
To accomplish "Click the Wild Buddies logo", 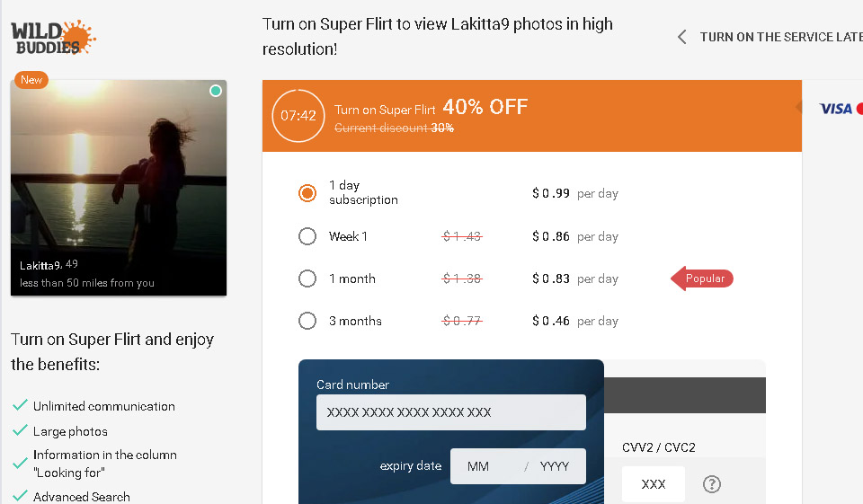I will coord(53,38).
